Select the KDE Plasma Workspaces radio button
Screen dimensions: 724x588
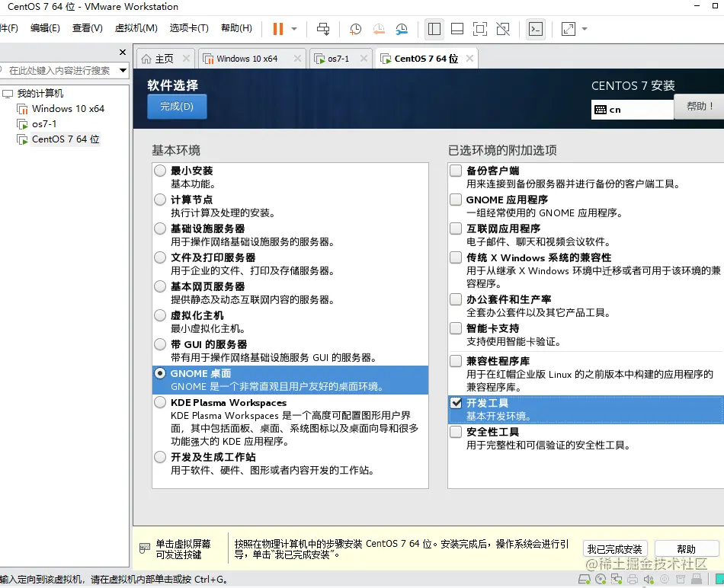point(160,402)
